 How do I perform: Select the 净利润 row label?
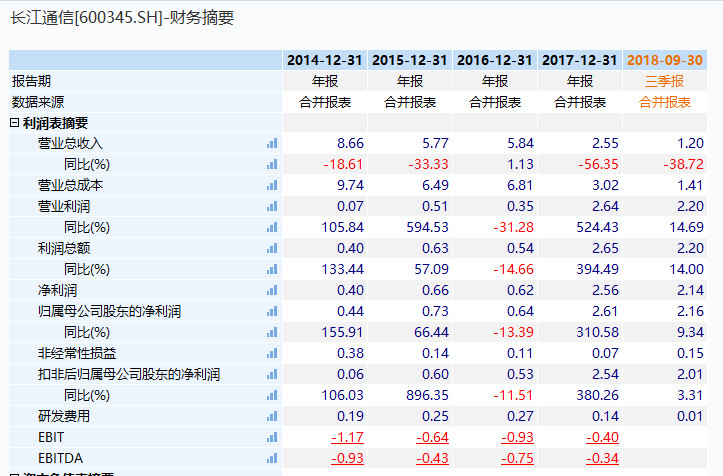pos(57,291)
